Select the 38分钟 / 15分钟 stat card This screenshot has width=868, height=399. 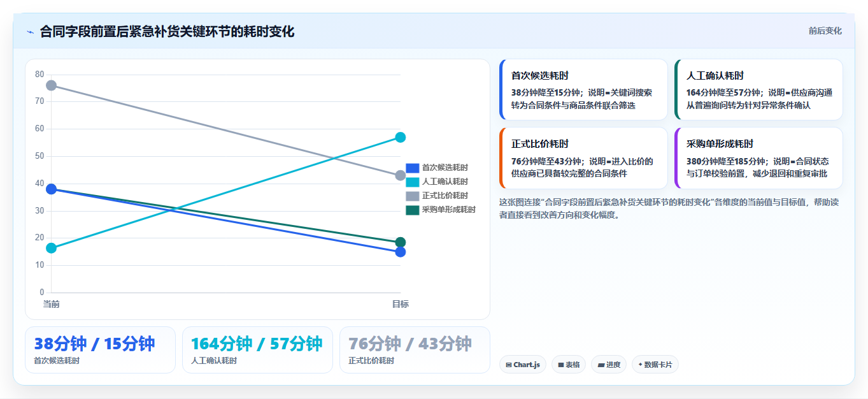point(100,350)
